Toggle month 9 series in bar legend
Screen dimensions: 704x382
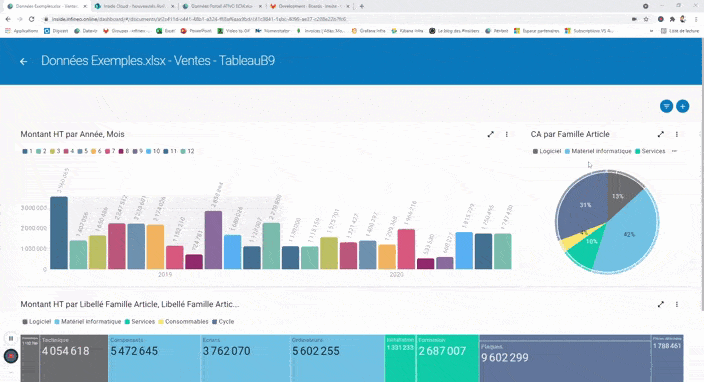(x=137, y=151)
